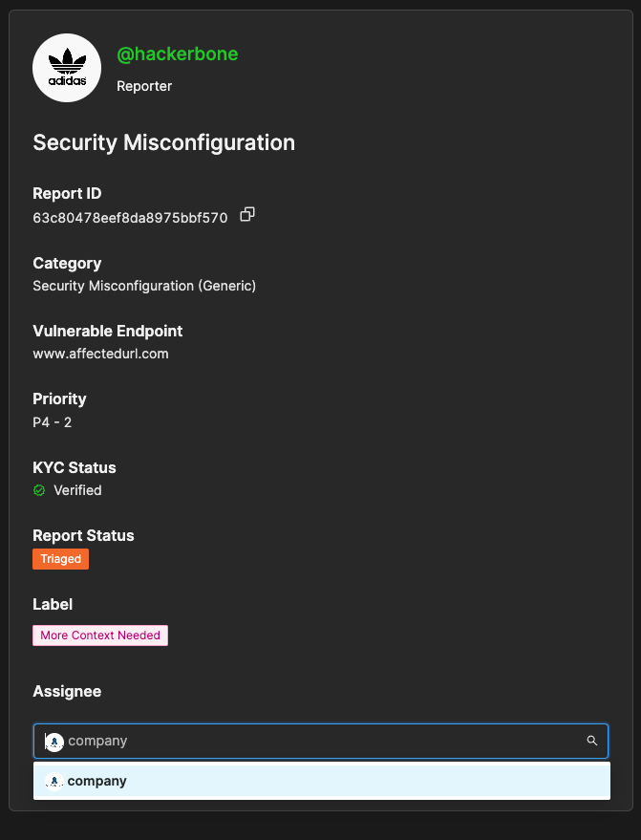Click the Security Misconfiguration report title
The image size is (641, 840).
coord(163,142)
